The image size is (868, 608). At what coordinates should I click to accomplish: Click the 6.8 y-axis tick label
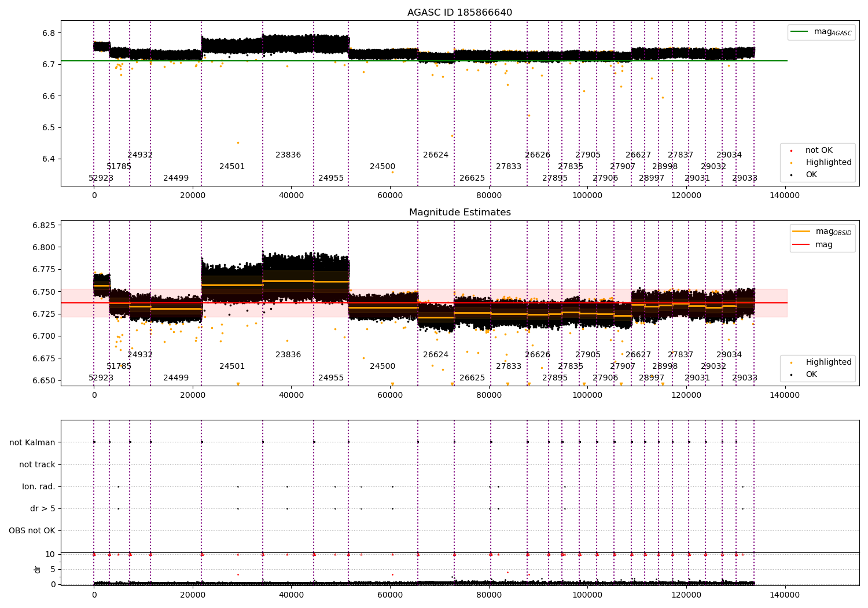tap(49, 33)
